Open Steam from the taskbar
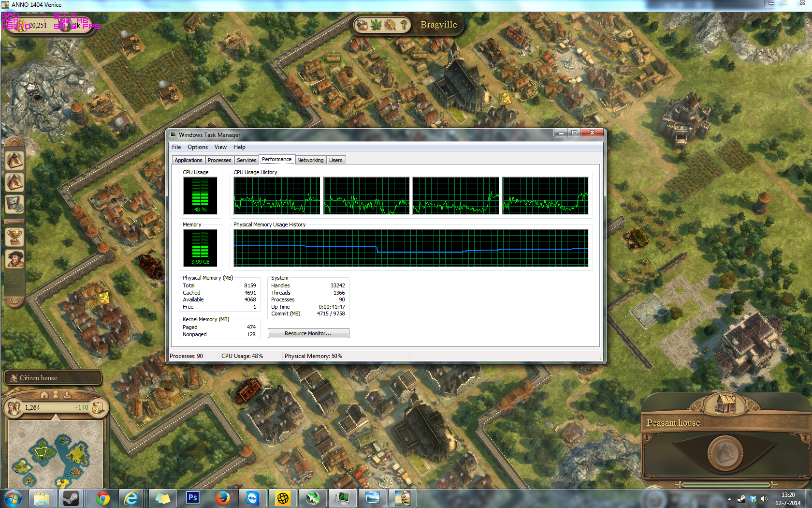Image resolution: width=812 pixels, height=508 pixels. (72, 498)
